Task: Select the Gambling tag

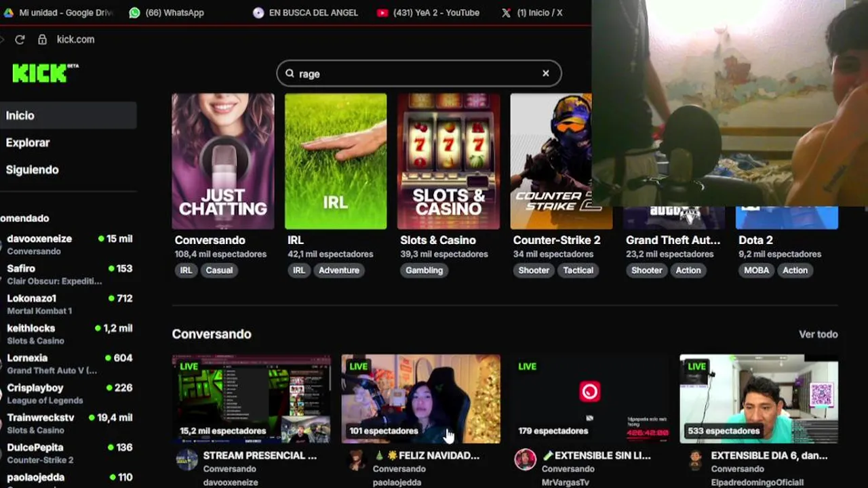Action: point(424,270)
